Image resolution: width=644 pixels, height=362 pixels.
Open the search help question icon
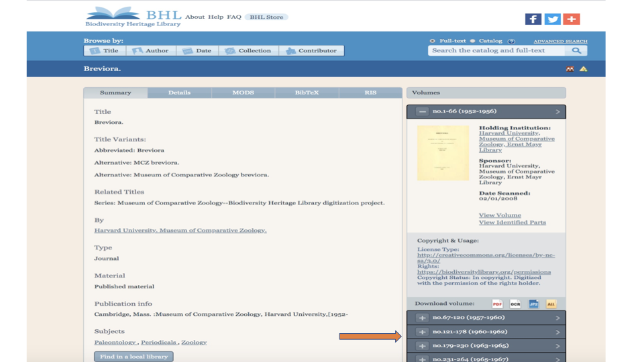coord(511,41)
